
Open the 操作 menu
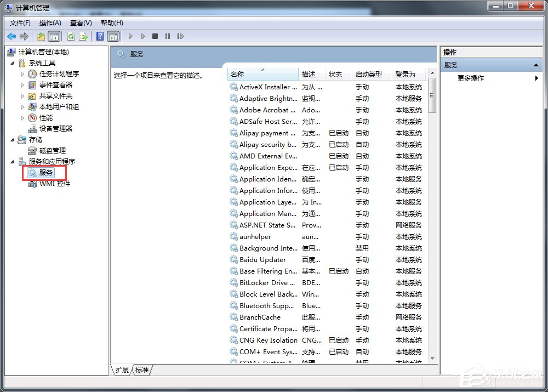click(50, 22)
